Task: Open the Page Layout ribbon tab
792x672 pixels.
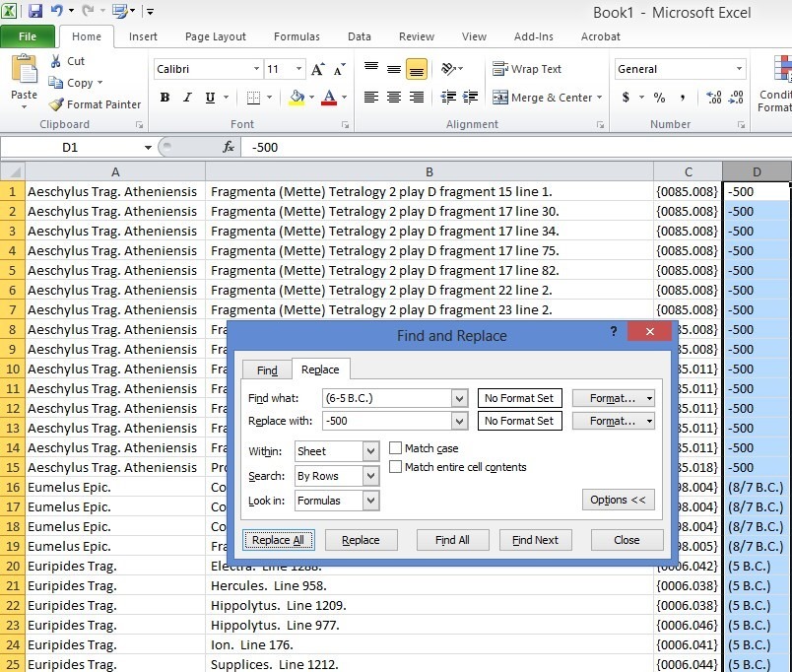Action: [x=216, y=36]
